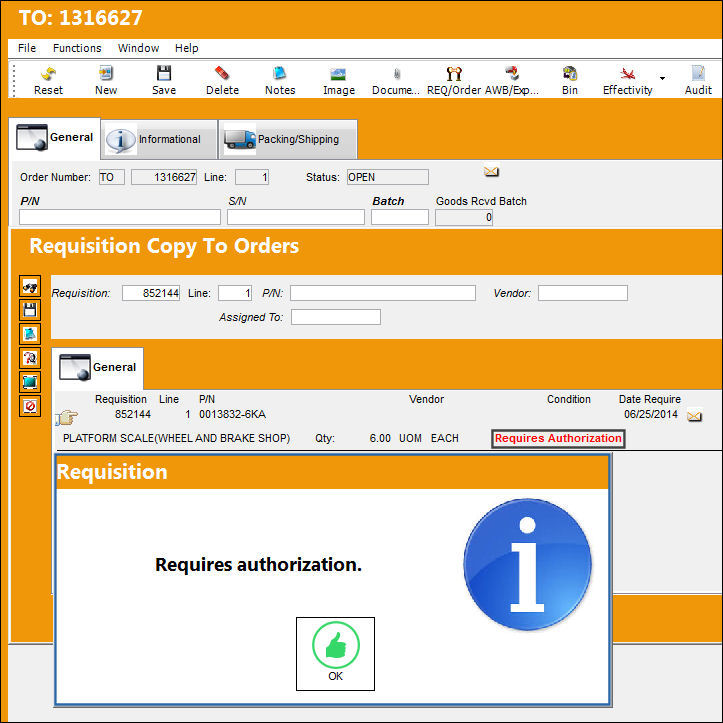Click the sidebar notes icon
Screen dimensions: 723x723
click(30, 334)
